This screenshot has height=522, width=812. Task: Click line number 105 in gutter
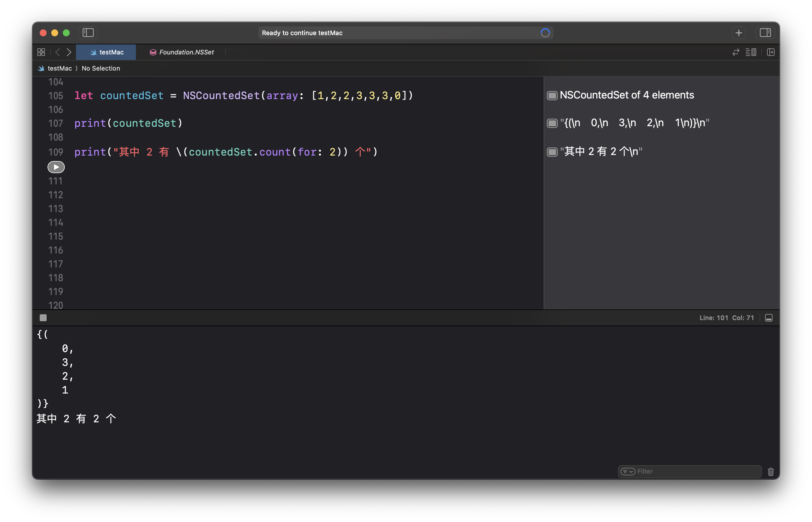point(56,96)
